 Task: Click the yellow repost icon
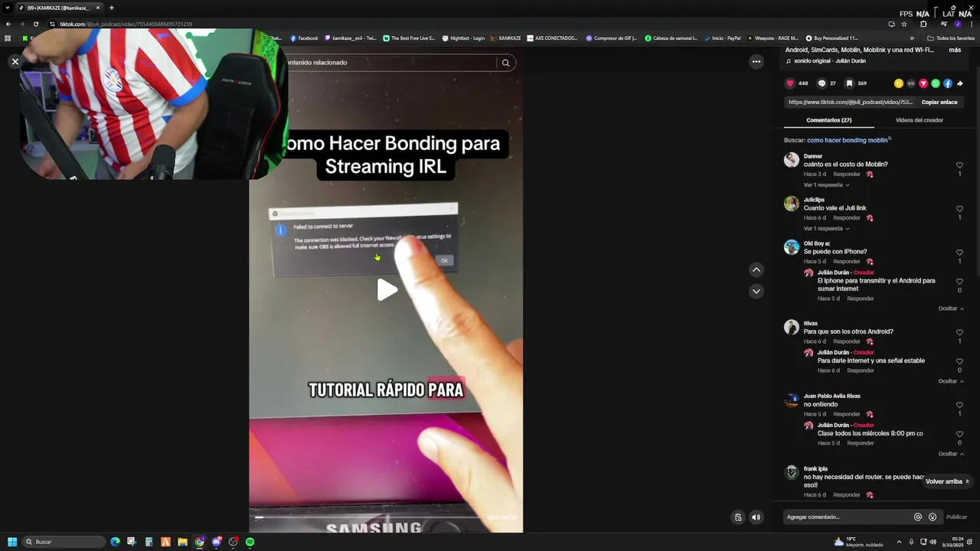899,83
